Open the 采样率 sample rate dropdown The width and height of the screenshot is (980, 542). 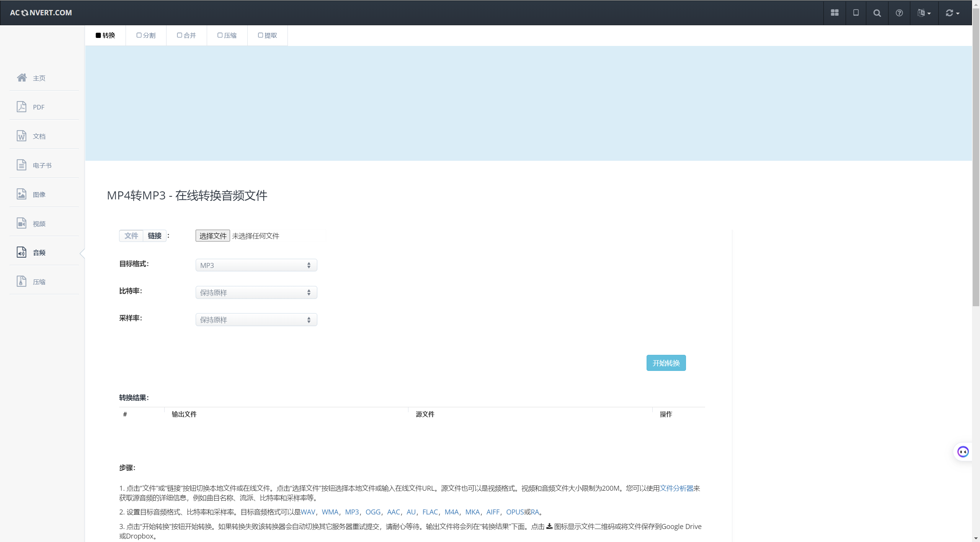(x=256, y=320)
